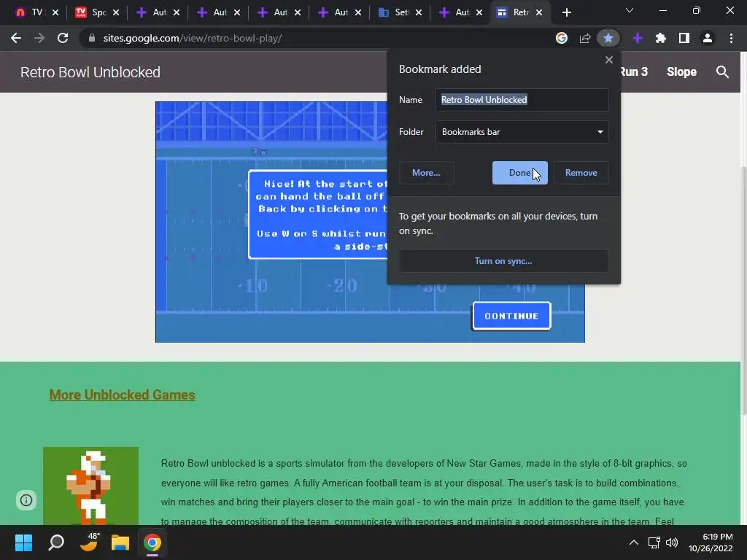Screen dimensions: 747x560
Task: Click the bookmark Name input field
Action: (x=522, y=99)
